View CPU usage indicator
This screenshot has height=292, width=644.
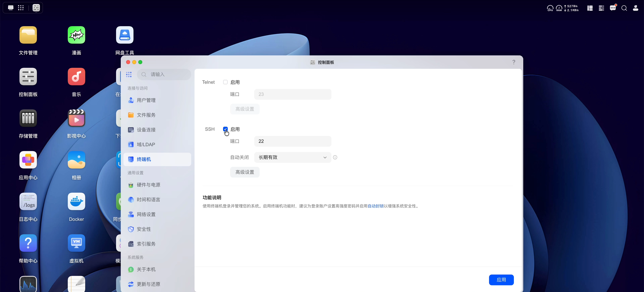point(550,8)
